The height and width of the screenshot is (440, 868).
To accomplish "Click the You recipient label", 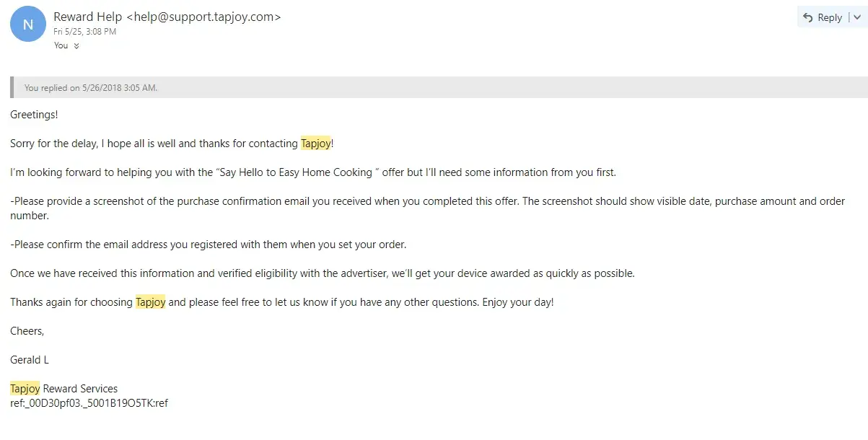I will point(61,45).
